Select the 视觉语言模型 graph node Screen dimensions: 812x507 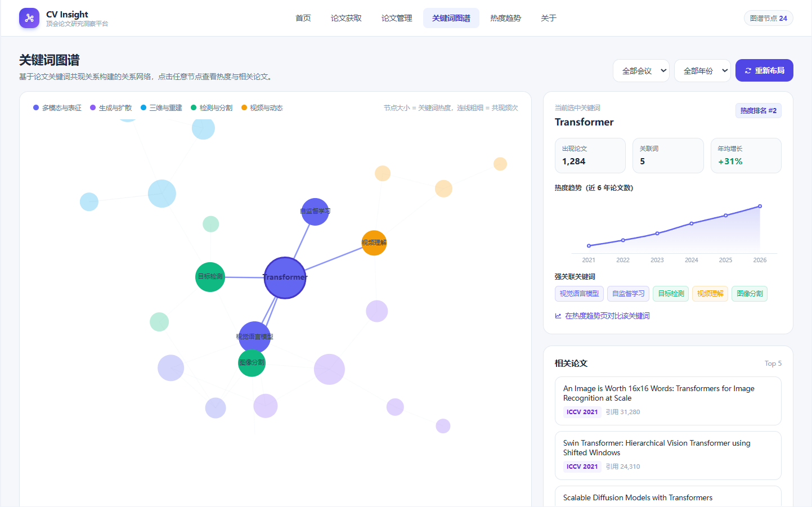click(254, 337)
